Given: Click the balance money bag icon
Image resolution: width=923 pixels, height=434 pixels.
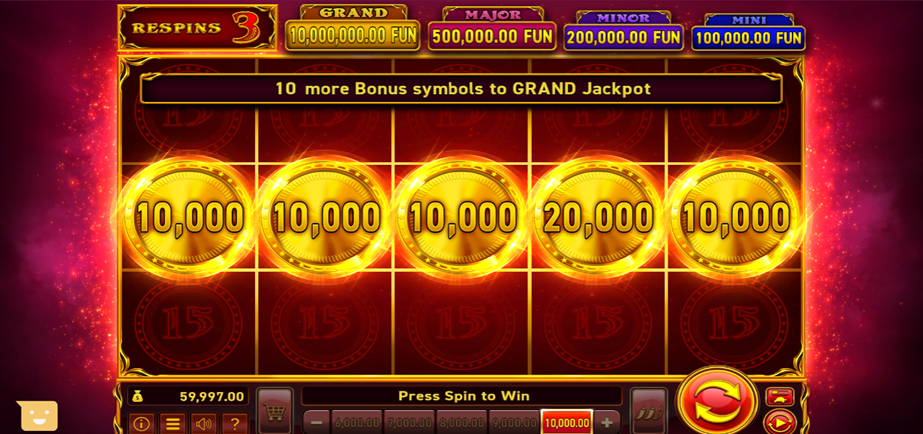Looking at the screenshot, I should (x=137, y=396).
